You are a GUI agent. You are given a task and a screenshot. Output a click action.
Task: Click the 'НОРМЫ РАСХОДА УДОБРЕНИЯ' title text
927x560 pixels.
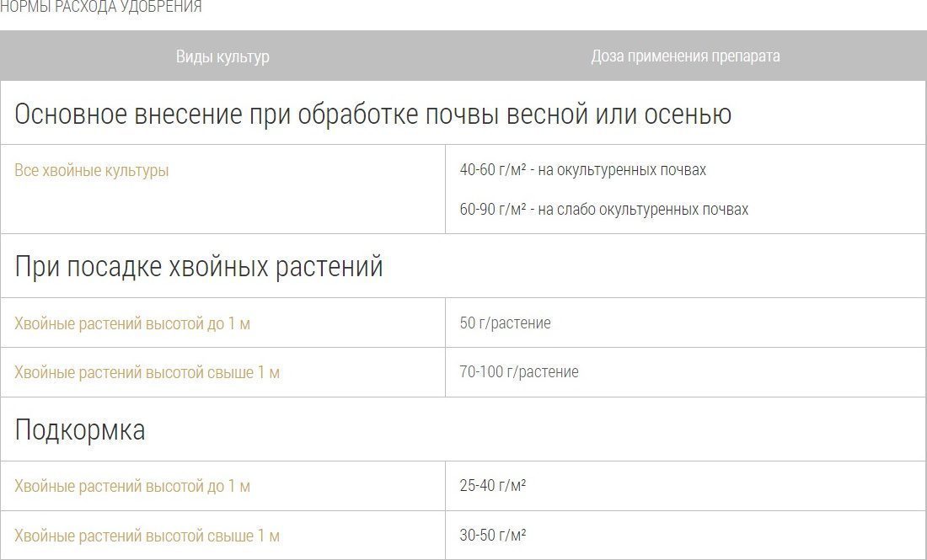[x=99, y=8]
